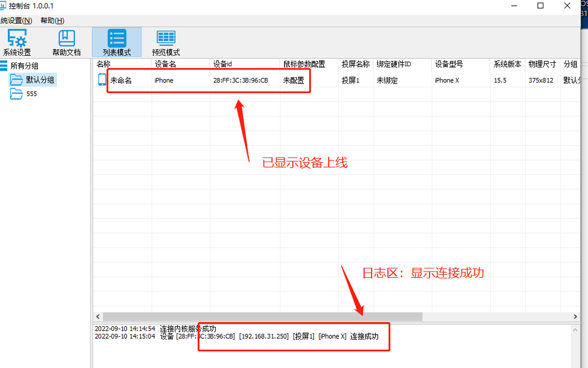The image size is (588, 368).
Task: Select 默认分组 folder
Action: click(x=40, y=80)
